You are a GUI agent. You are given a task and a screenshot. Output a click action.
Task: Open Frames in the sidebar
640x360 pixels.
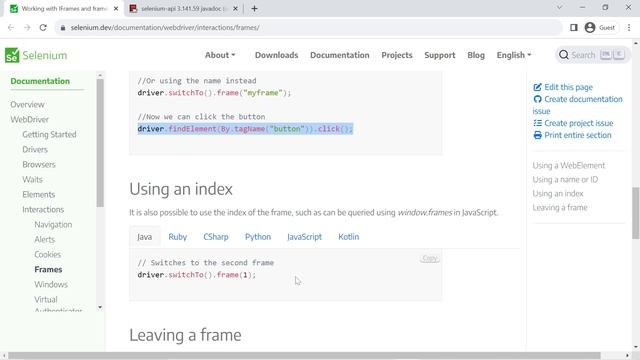pyautogui.click(x=48, y=269)
